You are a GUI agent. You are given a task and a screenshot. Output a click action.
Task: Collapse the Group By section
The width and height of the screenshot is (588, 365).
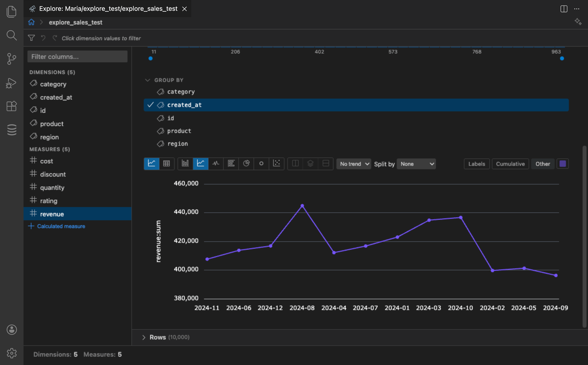147,80
